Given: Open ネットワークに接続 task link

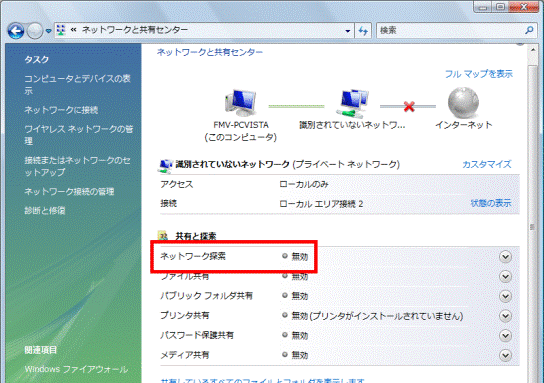Looking at the screenshot, I should pyautogui.click(x=61, y=110).
